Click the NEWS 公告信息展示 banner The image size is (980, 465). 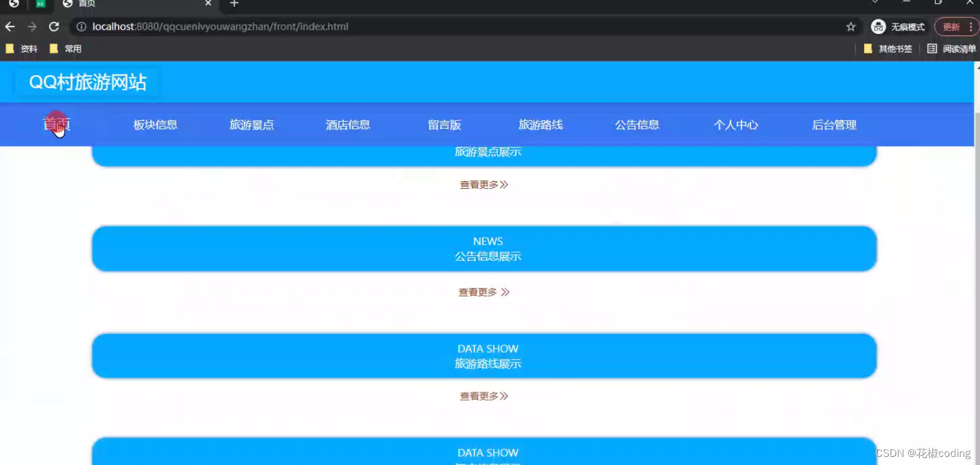tap(484, 248)
